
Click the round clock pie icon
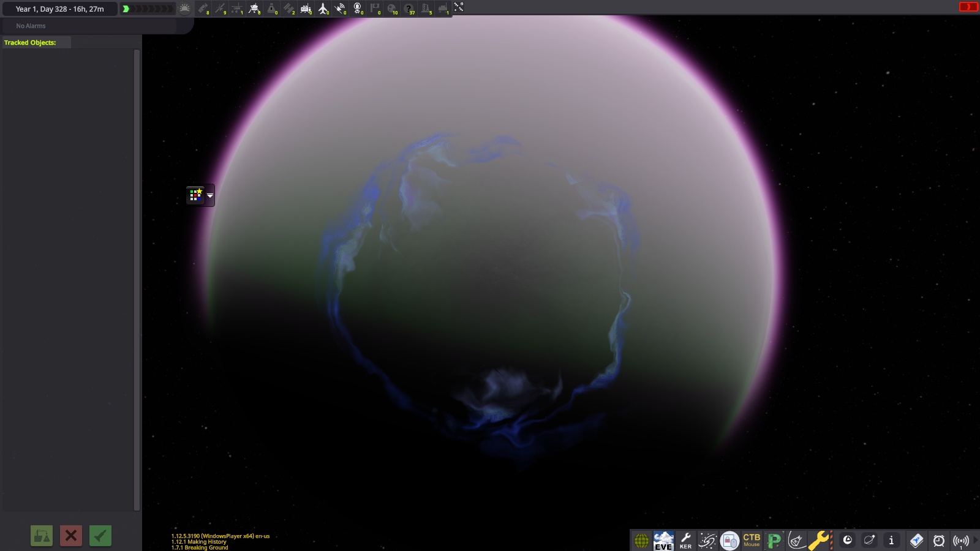click(848, 540)
